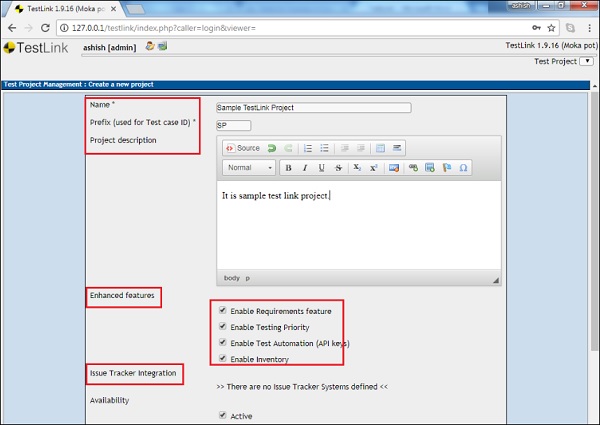Open a new browser tab
This screenshot has width=600, height=425.
click(135, 9)
